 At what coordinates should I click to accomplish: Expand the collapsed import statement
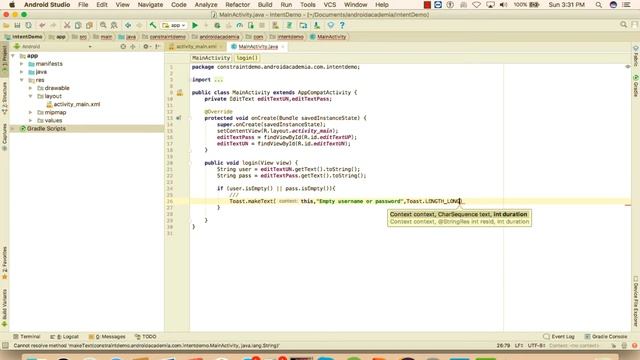(219, 80)
